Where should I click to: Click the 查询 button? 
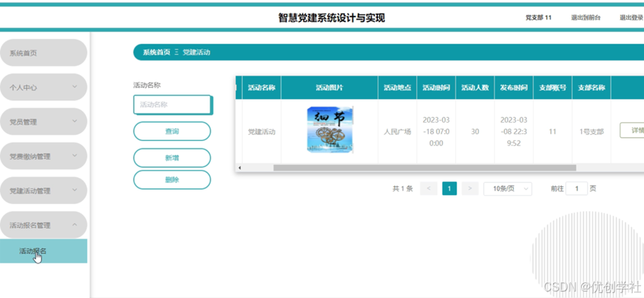click(x=172, y=132)
